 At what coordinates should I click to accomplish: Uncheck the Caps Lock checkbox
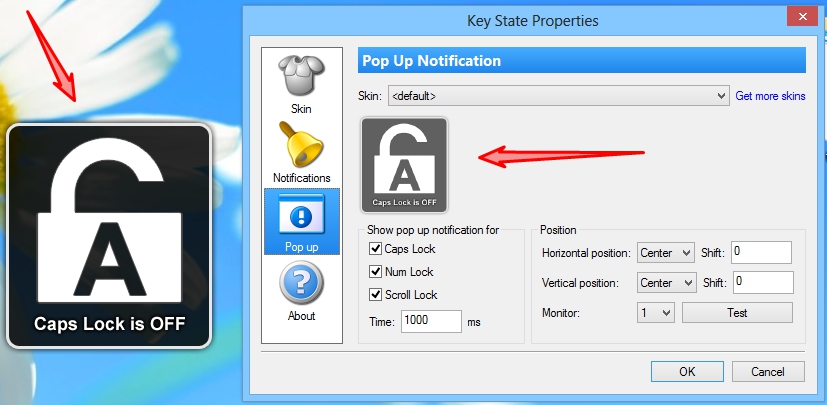click(375, 248)
